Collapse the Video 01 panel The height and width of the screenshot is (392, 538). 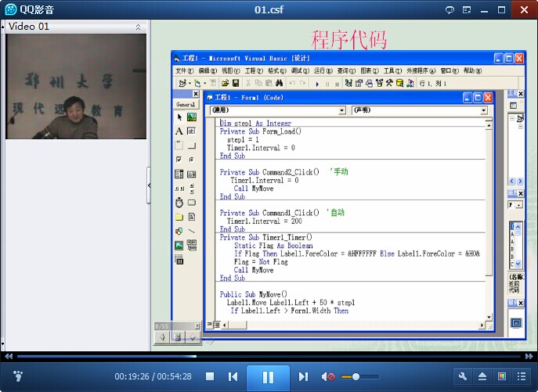coord(138,27)
